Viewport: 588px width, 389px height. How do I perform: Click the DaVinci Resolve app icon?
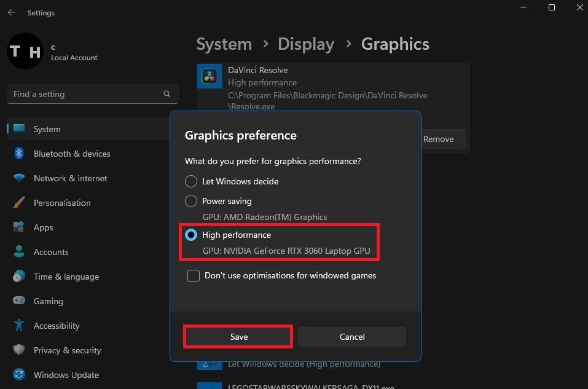pyautogui.click(x=210, y=76)
